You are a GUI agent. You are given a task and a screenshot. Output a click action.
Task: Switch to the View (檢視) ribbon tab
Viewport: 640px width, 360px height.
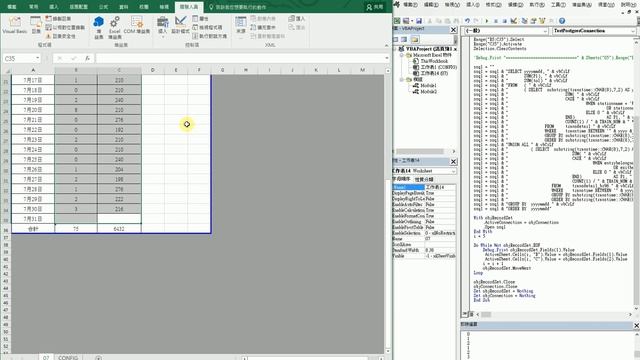164,7
